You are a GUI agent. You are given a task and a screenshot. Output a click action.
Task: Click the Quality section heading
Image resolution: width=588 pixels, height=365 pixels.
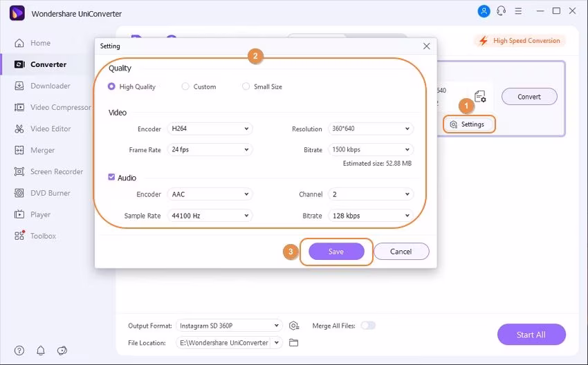pyautogui.click(x=120, y=68)
